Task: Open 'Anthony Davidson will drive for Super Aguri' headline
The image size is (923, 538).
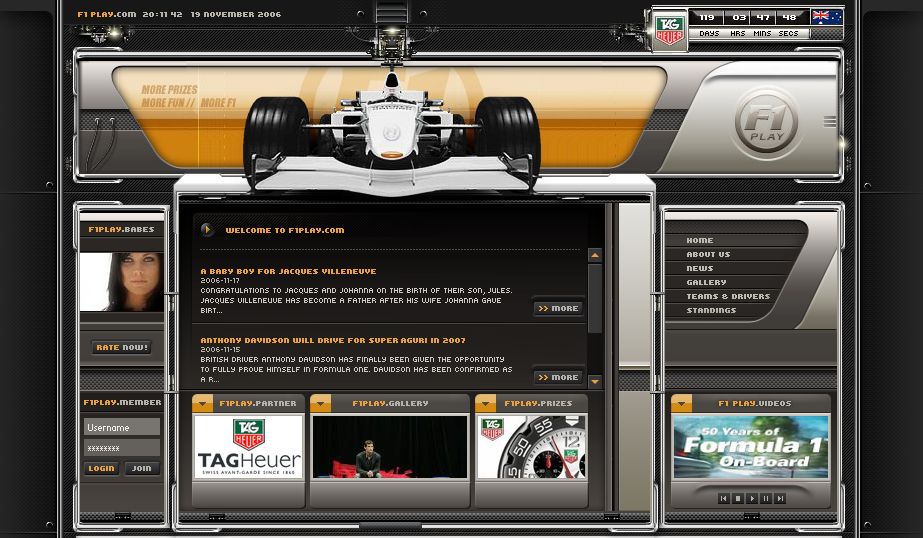Action: click(x=333, y=340)
